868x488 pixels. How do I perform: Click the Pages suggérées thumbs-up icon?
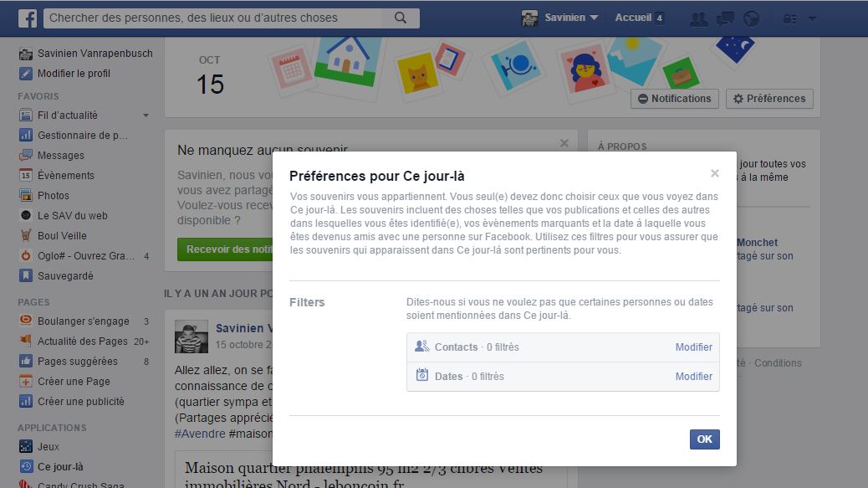coord(25,361)
